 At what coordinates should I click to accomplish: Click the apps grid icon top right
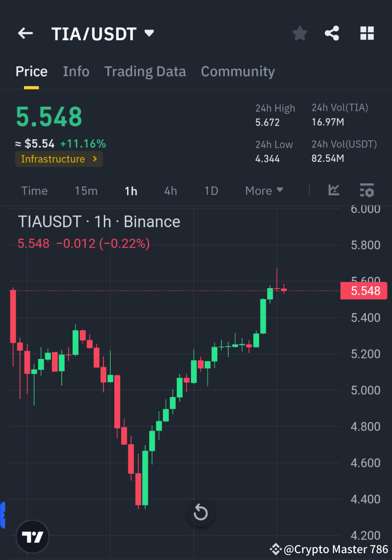pos(367,33)
